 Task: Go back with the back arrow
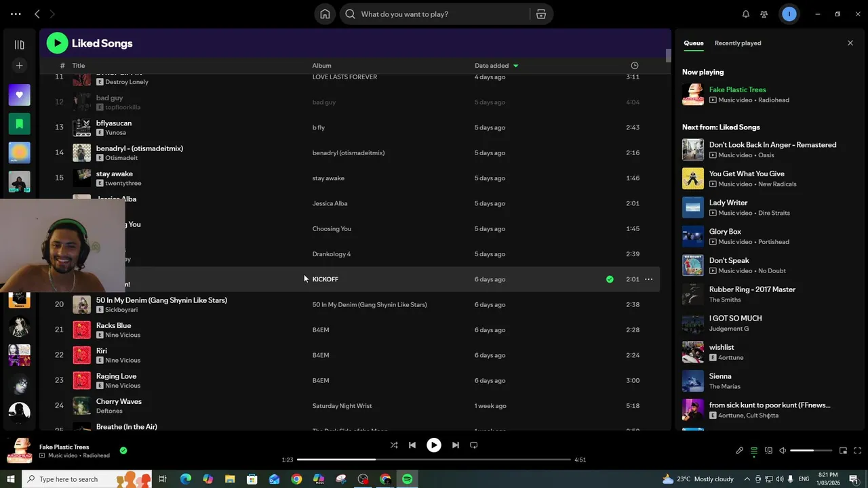click(37, 14)
